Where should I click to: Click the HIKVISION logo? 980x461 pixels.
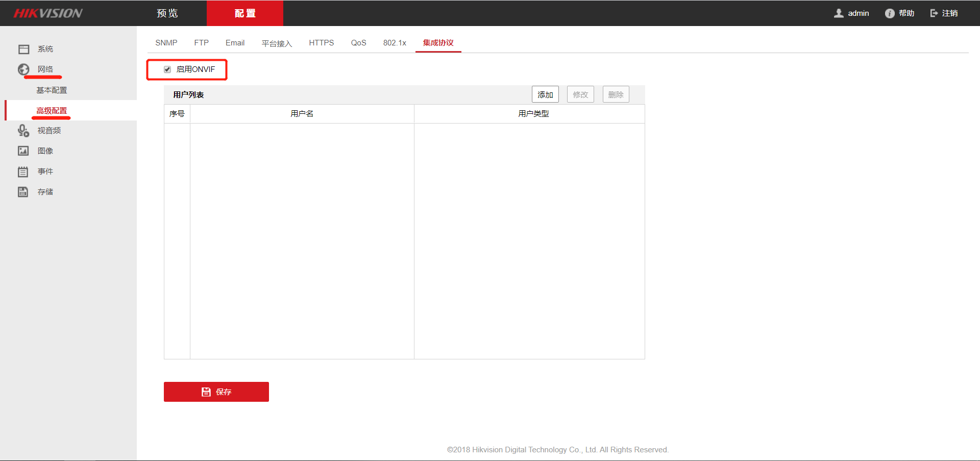[x=48, y=13]
